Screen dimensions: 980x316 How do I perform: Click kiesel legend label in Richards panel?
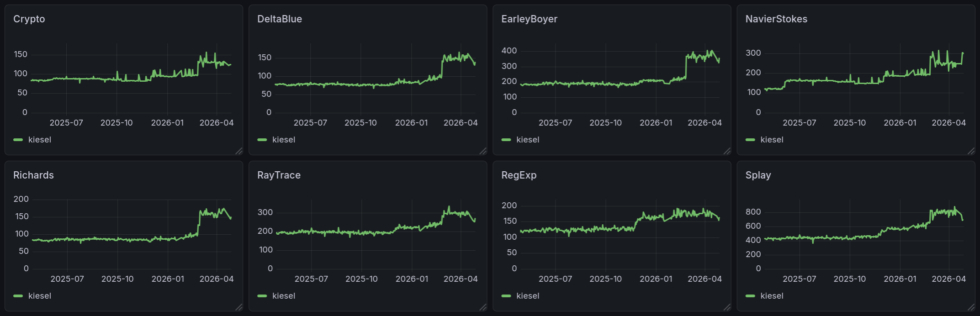tap(39, 296)
